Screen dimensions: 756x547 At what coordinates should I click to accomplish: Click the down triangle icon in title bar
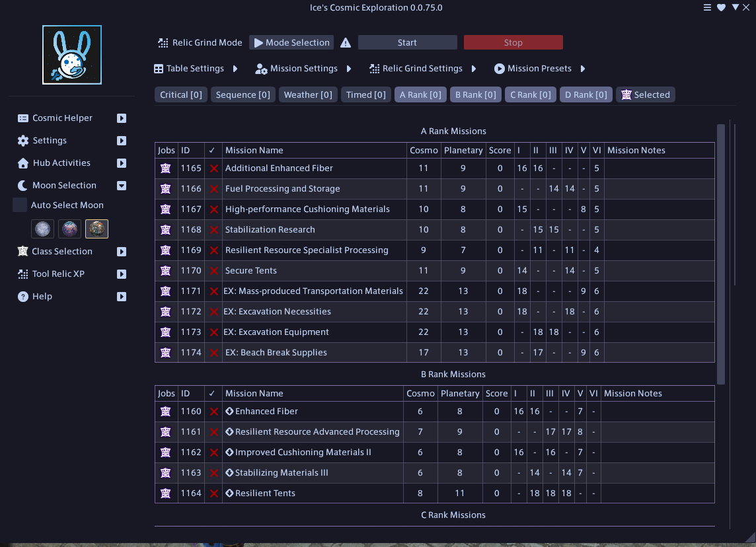(x=736, y=7)
